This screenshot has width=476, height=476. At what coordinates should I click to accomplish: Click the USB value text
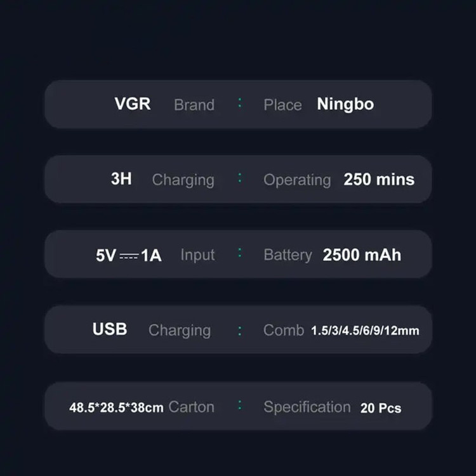(109, 329)
